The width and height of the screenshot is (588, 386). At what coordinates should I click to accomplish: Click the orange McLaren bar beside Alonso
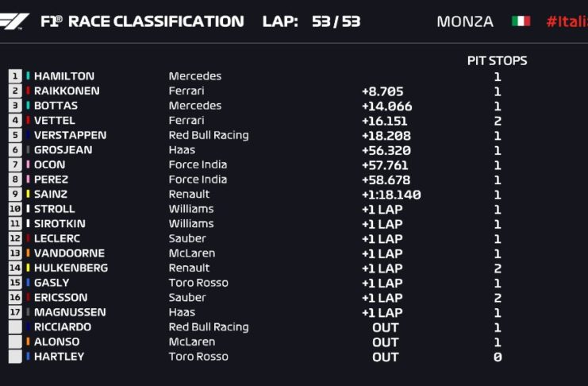(x=29, y=342)
